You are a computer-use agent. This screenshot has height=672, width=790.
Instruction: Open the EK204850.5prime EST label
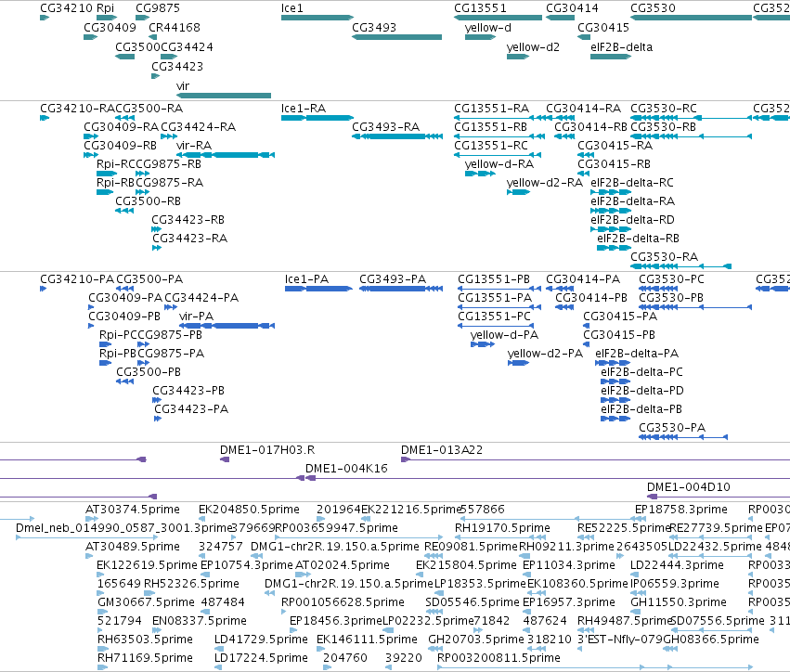250,510
